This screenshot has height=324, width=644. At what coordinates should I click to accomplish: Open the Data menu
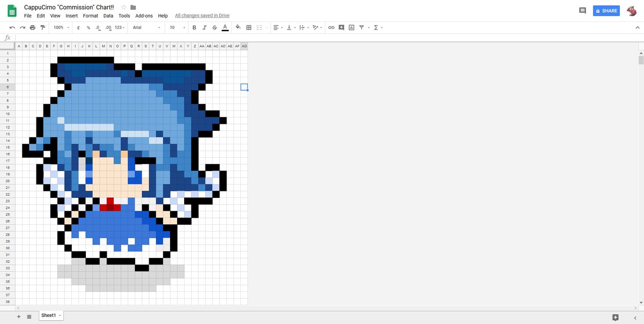pyautogui.click(x=108, y=16)
